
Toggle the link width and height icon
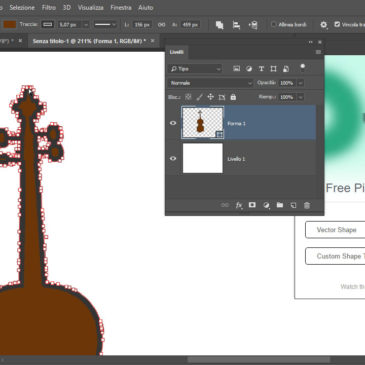click(x=161, y=25)
